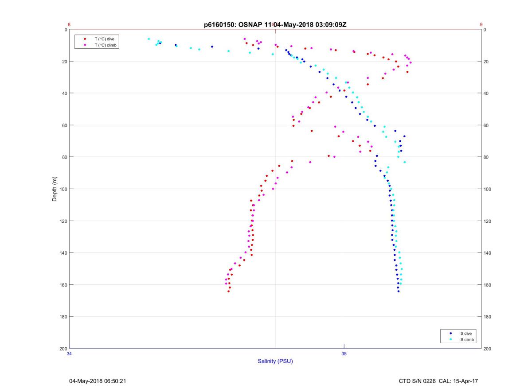Screen dimensions: 532x392
Task: Click depth tick '20' on the right axis
Action: pyautogui.click(x=486, y=62)
